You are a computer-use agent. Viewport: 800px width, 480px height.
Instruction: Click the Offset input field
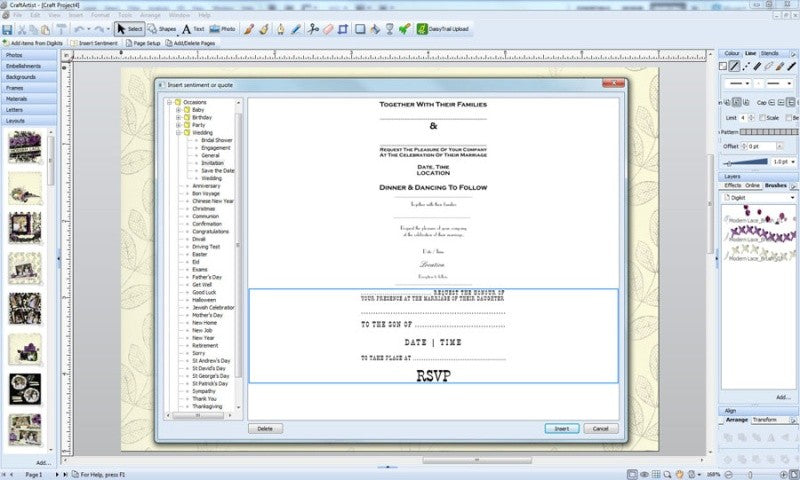tap(762, 146)
